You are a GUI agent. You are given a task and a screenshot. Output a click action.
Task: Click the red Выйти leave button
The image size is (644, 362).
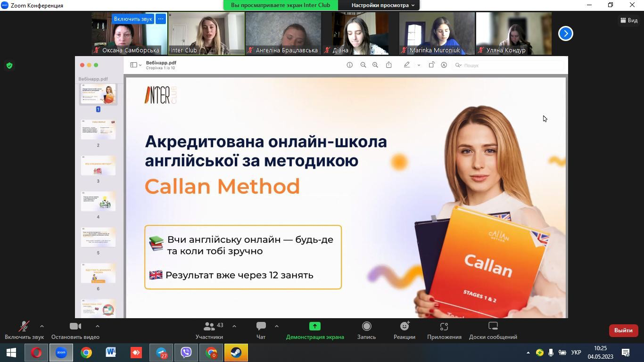click(623, 330)
